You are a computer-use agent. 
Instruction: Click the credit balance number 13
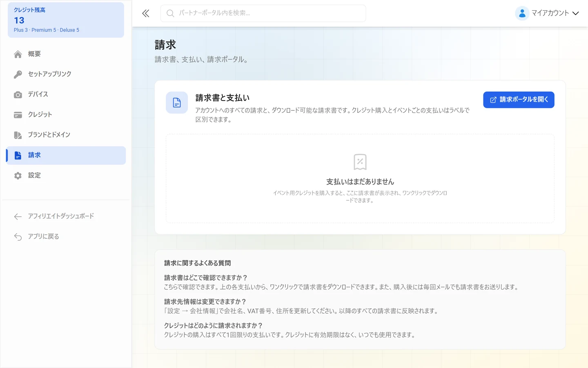[x=19, y=20]
